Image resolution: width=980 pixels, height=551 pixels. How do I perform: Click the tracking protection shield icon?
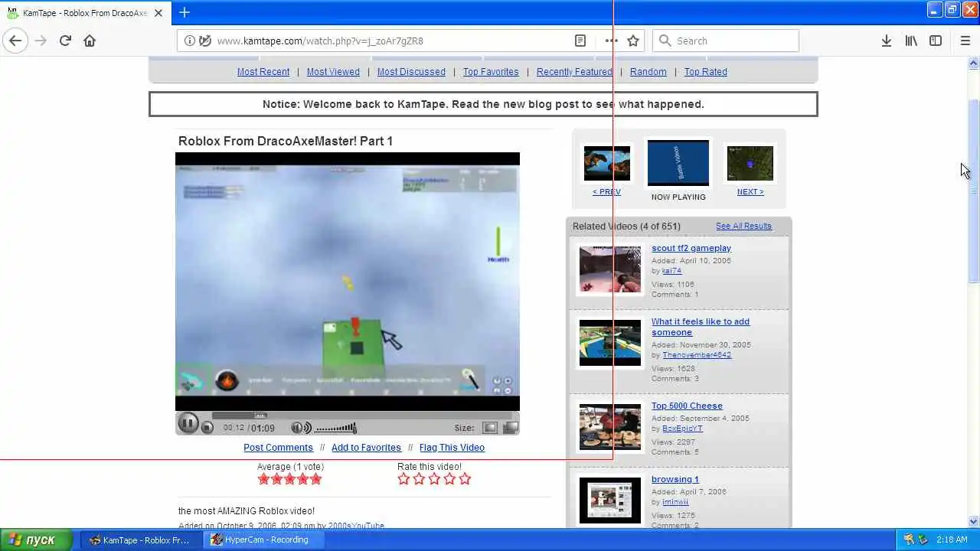click(205, 41)
